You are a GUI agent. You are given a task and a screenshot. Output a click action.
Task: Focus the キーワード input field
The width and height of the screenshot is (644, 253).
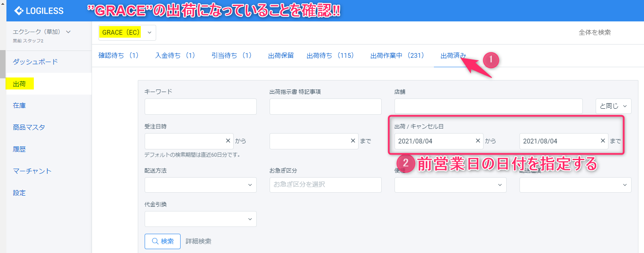point(201,106)
